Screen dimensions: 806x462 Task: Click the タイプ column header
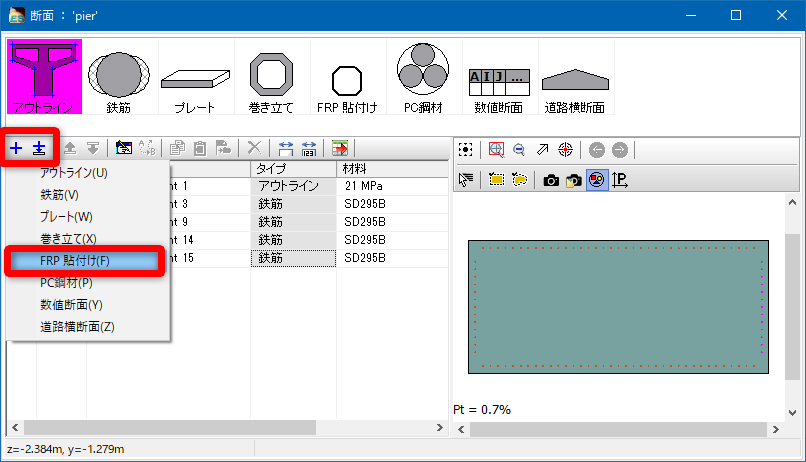[x=293, y=169]
